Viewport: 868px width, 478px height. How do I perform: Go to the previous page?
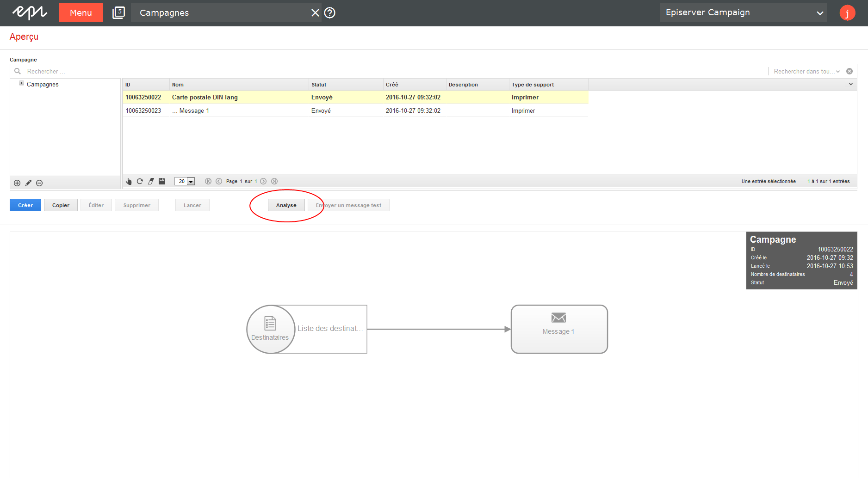pos(219,181)
